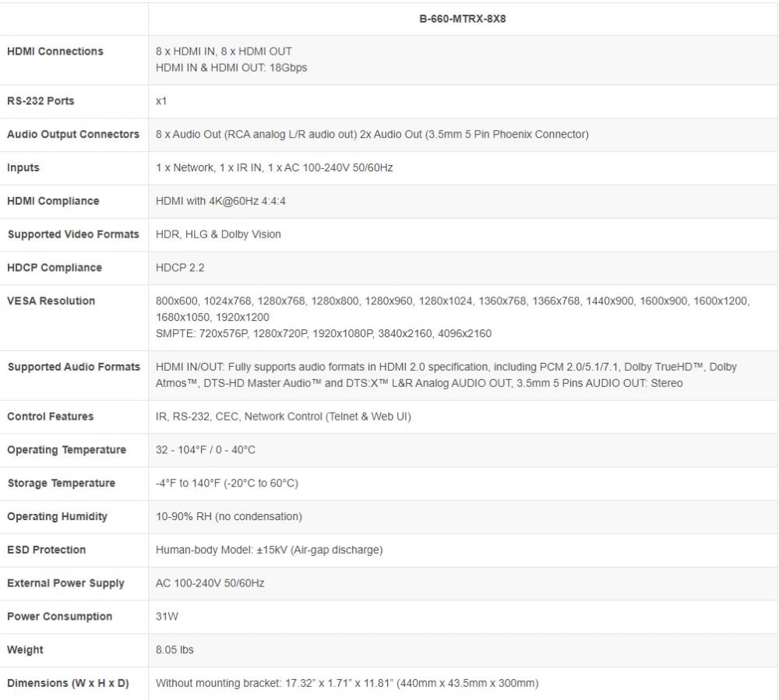Viewport: 779px width, 700px height.
Task: Click the RS-232 Ports label
Action: pyautogui.click(x=41, y=100)
